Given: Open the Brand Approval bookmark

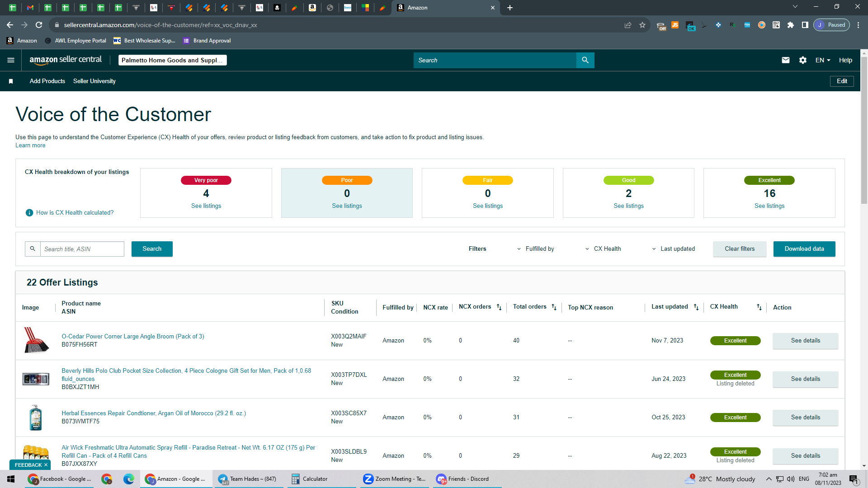Looking at the screenshot, I should (x=207, y=41).
